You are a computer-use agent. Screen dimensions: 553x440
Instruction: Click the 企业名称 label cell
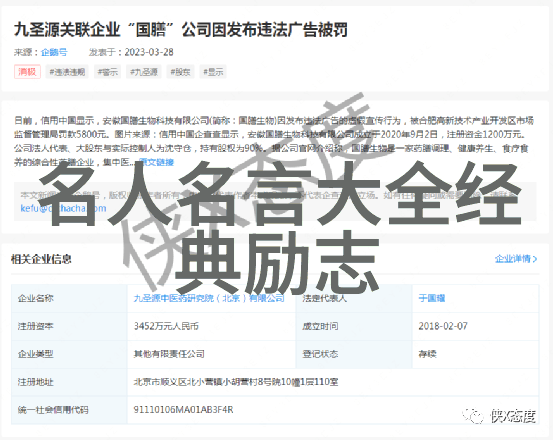click(x=69, y=298)
